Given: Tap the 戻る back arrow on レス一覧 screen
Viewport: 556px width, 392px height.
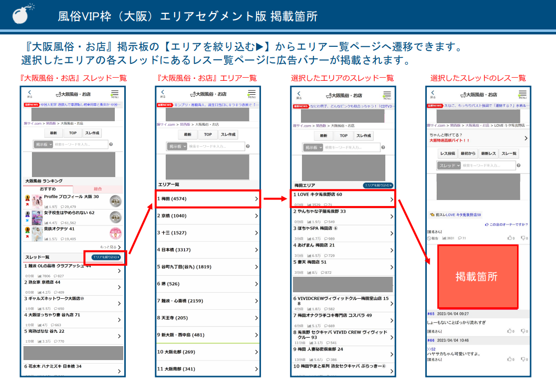Looking at the screenshot, I should click(433, 94).
